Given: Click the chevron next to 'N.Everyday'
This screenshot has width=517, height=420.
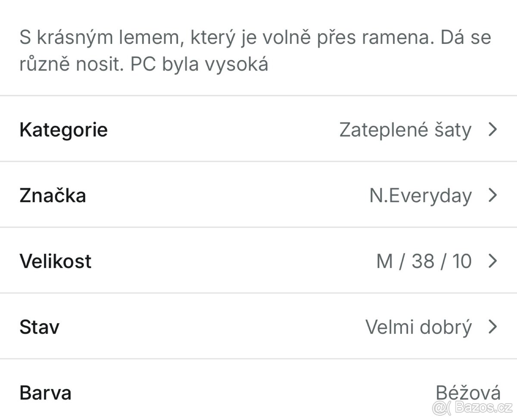Looking at the screenshot, I should (492, 195).
